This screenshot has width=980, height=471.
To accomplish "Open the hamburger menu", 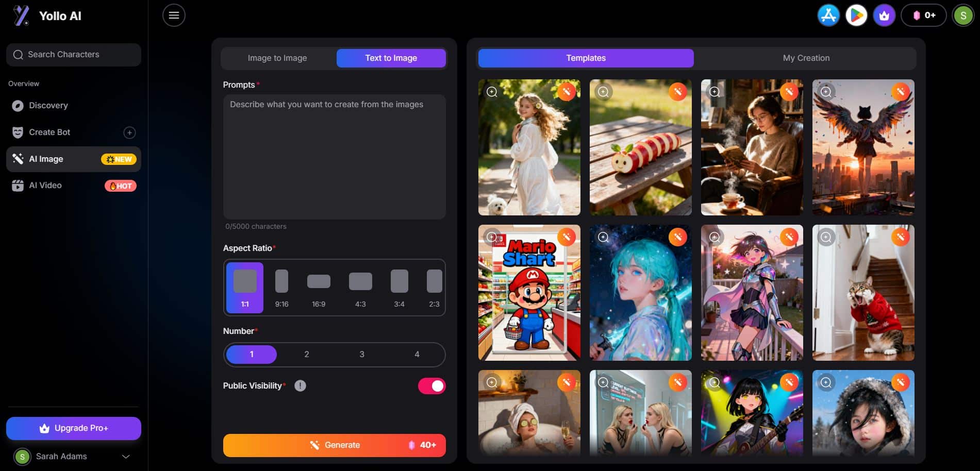I will pyautogui.click(x=174, y=15).
